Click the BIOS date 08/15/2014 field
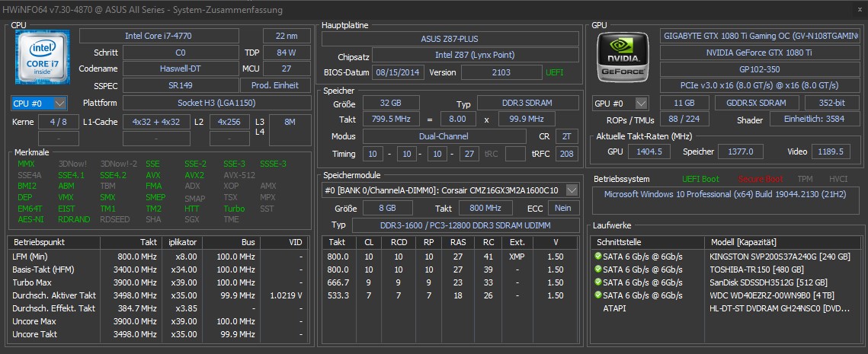 (x=398, y=72)
